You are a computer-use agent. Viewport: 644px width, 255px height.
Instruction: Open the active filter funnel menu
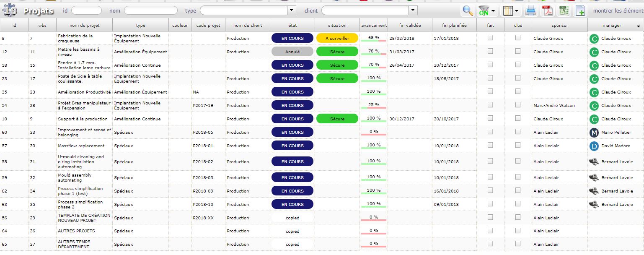coord(487,11)
